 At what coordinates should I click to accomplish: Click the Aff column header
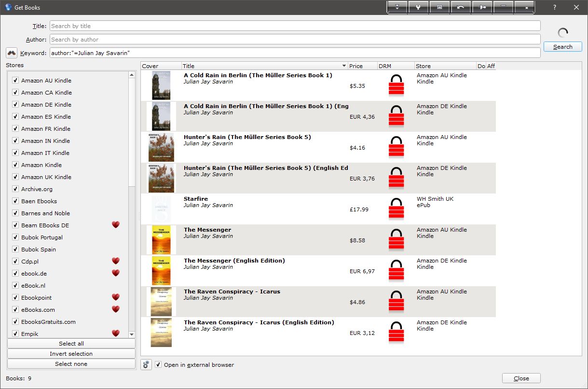(x=491, y=66)
